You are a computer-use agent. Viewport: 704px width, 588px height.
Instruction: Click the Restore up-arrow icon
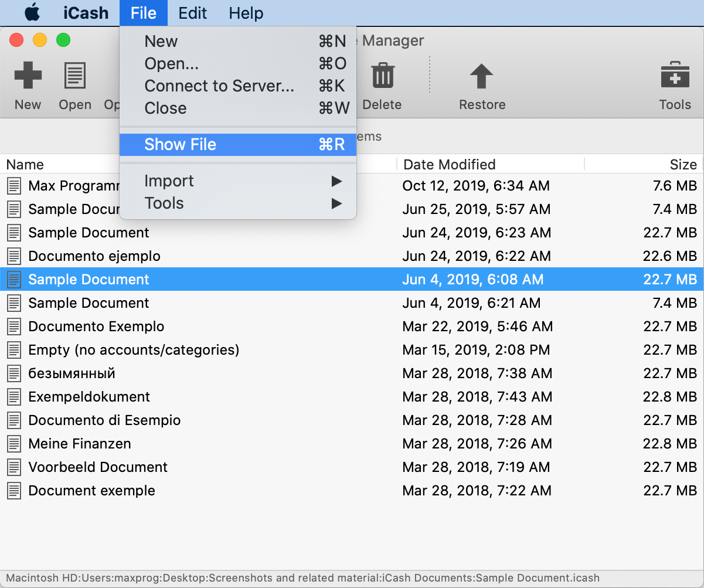point(482,76)
